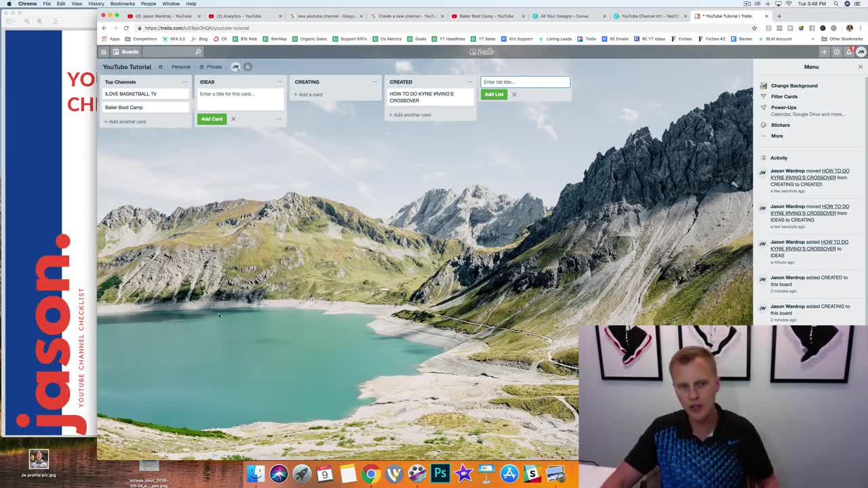Open the Top Channels list actions menu
868x488 pixels.
(184, 82)
